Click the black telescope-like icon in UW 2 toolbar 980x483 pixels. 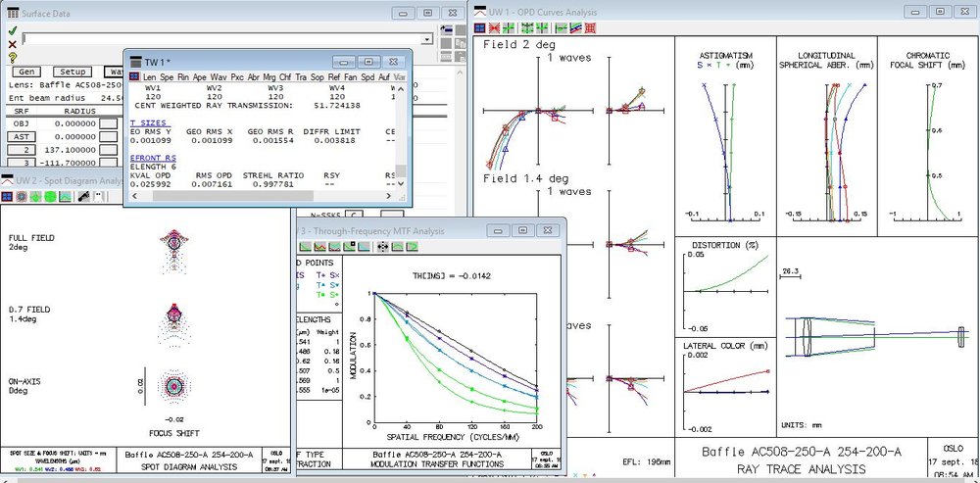tap(84, 197)
